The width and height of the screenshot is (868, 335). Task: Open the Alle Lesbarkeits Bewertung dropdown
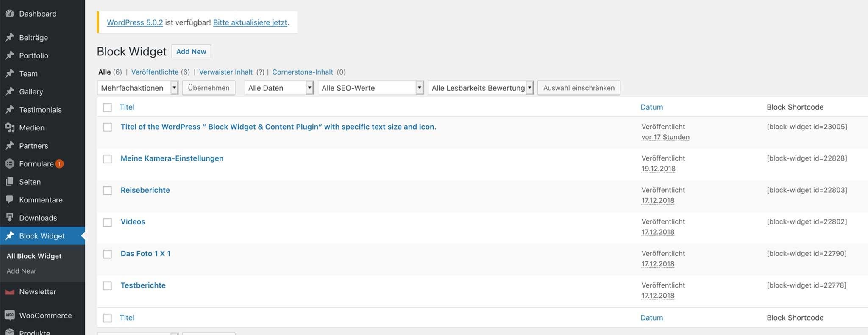pyautogui.click(x=481, y=88)
